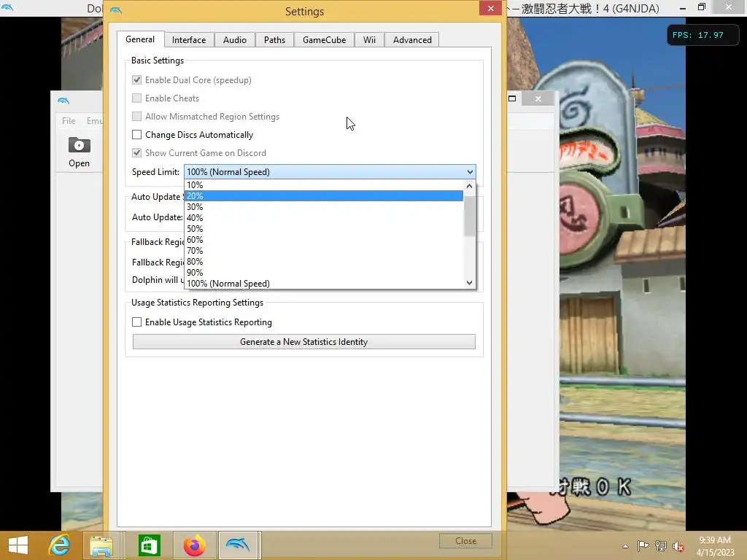747x560 pixels.
Task: Click the Dolphin emulator taskbar icon
Action: point(239,545)
